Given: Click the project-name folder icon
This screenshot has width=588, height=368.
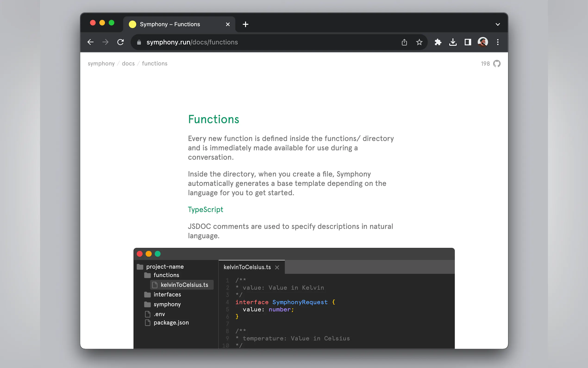Looking at the screenshot, I should click(x=140, y=267).
